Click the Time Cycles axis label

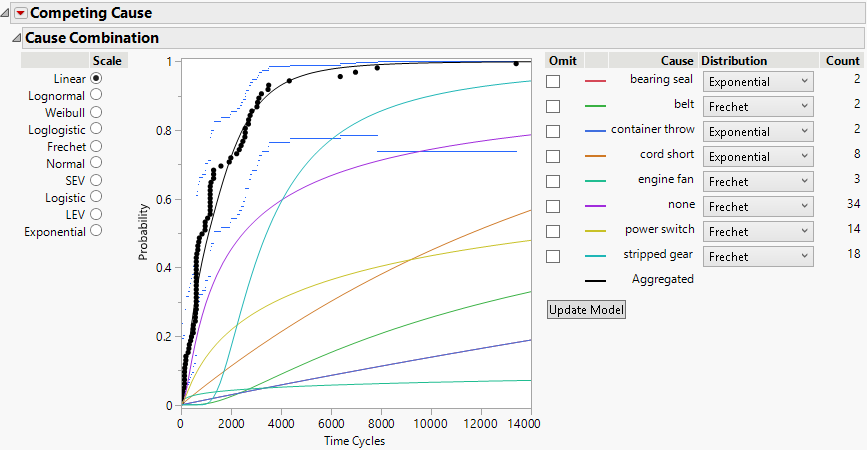(354, 441)
